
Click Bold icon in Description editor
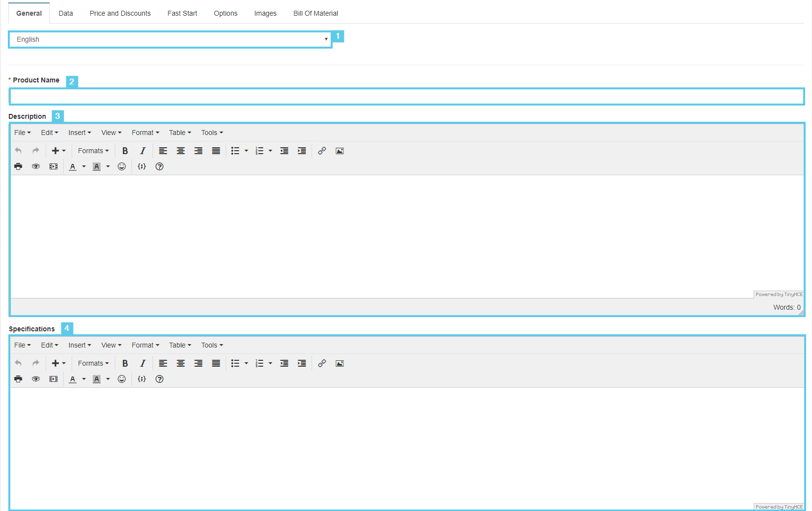125,151
